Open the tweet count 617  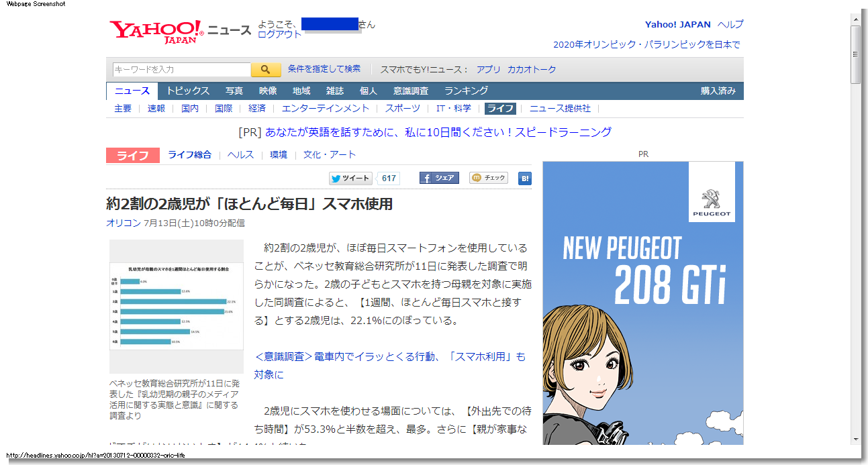389,178
